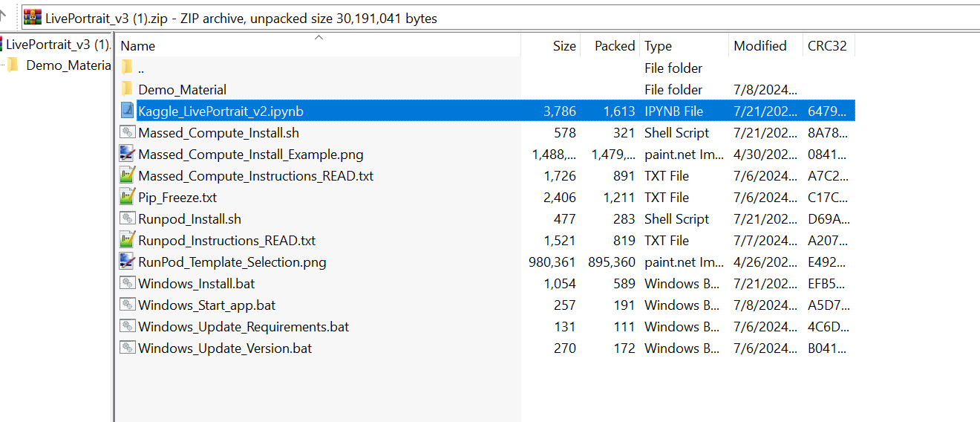Viewport: 980px width, 422px height.
Task: Click the Runpod_Install.sh script icon
Action: (127, 218)
